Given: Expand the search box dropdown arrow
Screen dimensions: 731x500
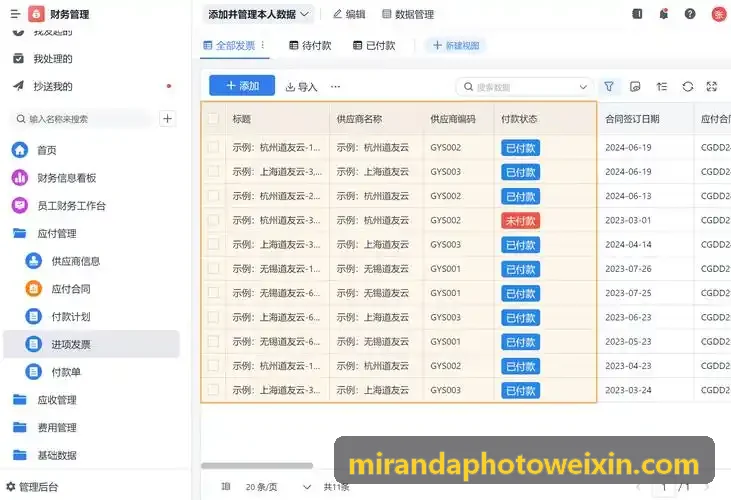Looking at the screenshot, I should [583, 87].
